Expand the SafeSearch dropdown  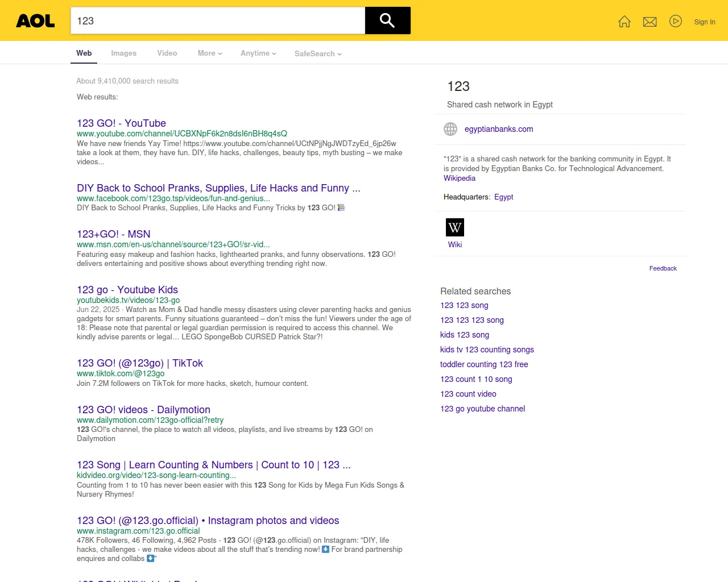317,53
